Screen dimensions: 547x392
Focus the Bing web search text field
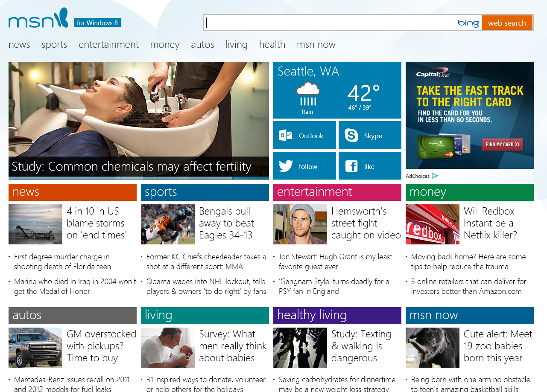coord(329,23)
